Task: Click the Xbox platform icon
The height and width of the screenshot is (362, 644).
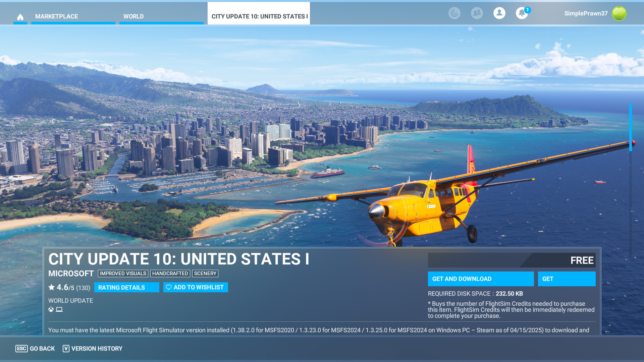Action: tap(51, 309)
